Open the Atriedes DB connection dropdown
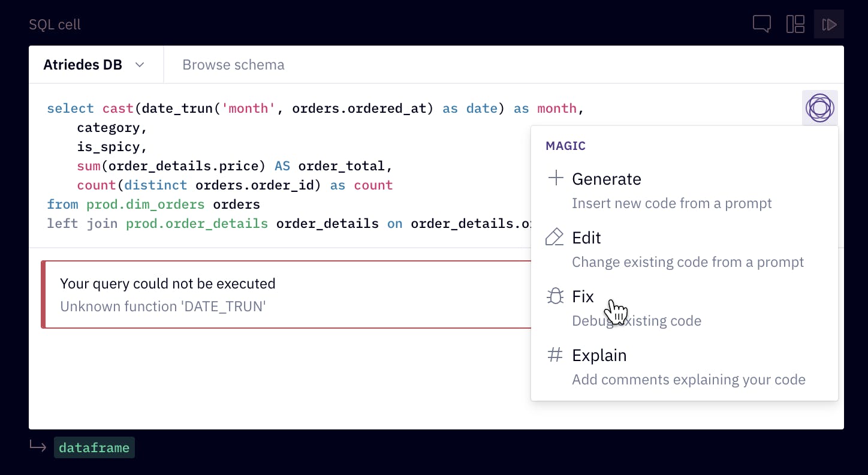868x475 pixels. click(x=94, y=65)
